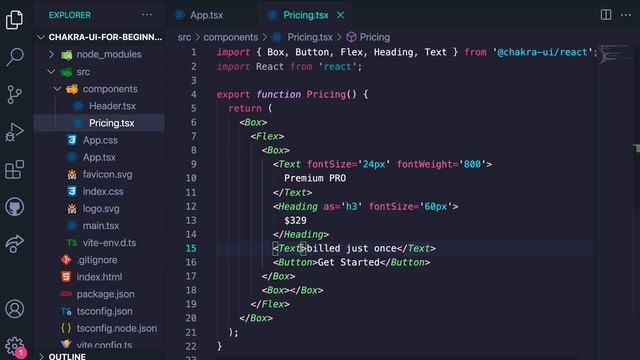Image resolution: width=640 pixels, height=360 pixels.
Task: Open Explorer More Actions ellipsis
Action: (147, 15)
